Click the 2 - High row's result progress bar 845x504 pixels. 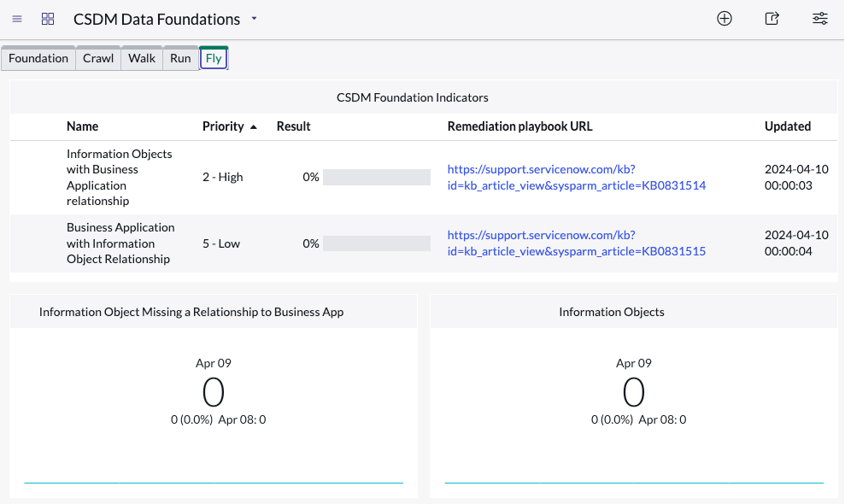[x=377, y=178]
